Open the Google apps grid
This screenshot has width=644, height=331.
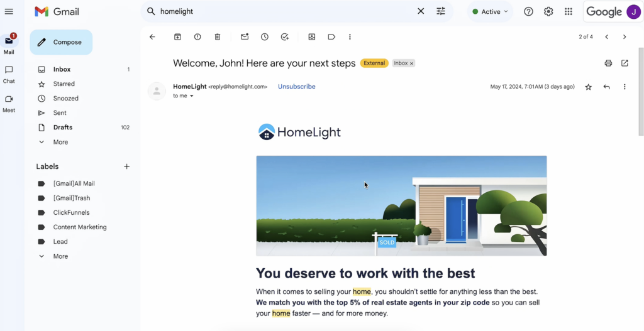point(569,11)
